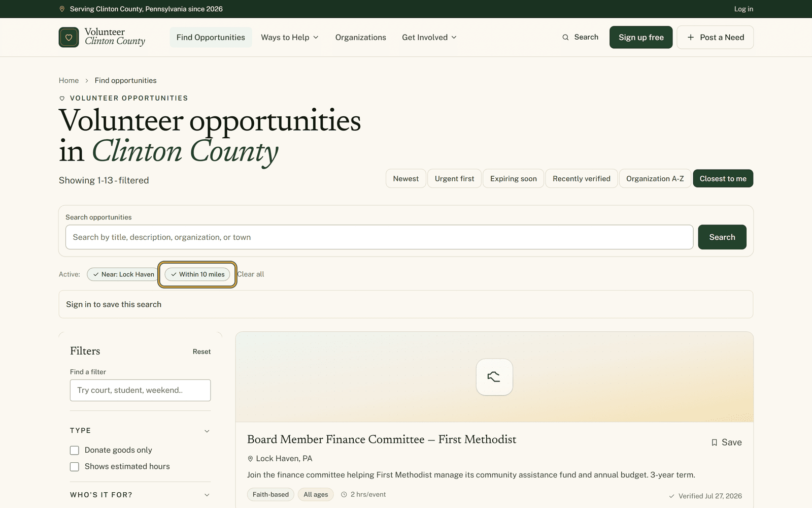812x508 pixels.
Task: Click the Sign up free button
Action: tap(641, 37)
